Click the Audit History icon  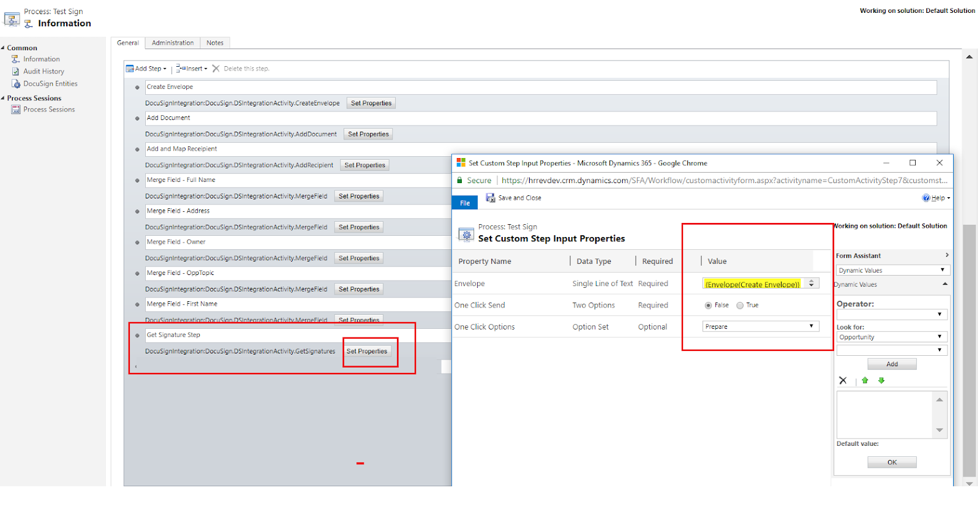point(16,72)
